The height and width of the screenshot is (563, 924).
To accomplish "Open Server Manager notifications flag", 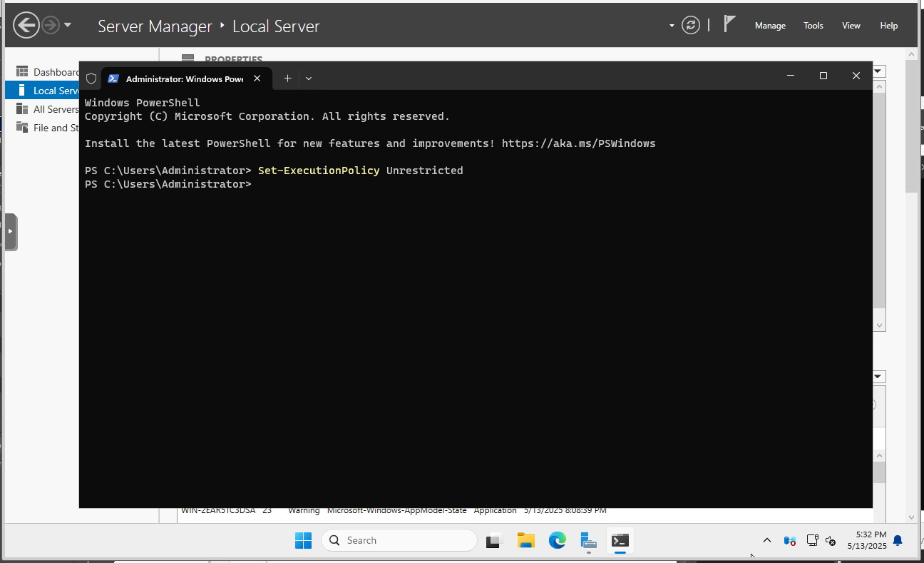I will click(729, 24).
